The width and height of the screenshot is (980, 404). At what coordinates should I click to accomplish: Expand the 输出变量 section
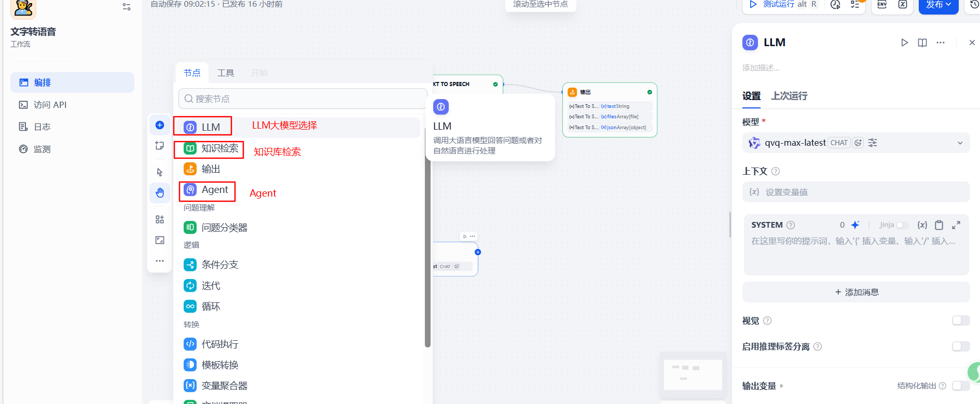tap(763, 386)
